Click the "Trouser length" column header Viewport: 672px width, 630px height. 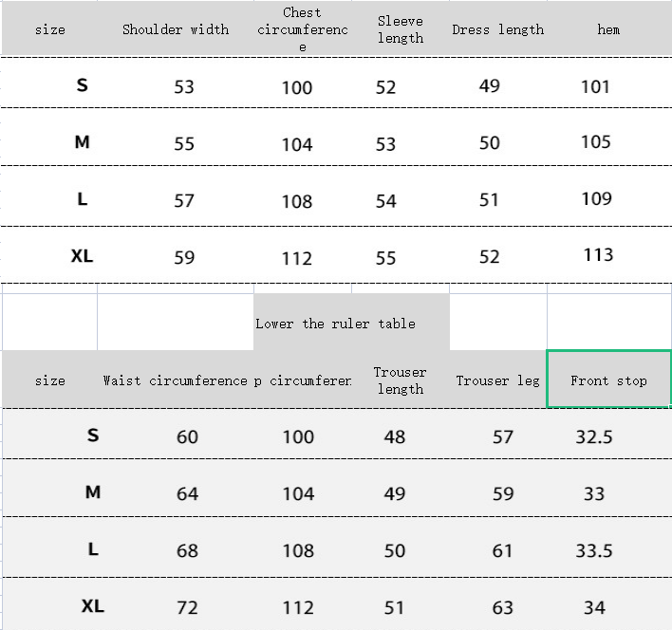400,380
